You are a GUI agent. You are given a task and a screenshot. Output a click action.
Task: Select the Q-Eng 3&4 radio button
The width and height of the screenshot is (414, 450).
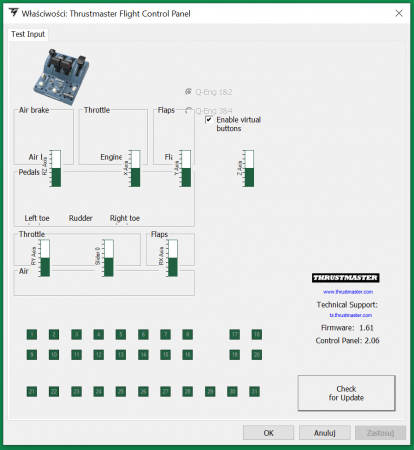click(x=189, y=110)
